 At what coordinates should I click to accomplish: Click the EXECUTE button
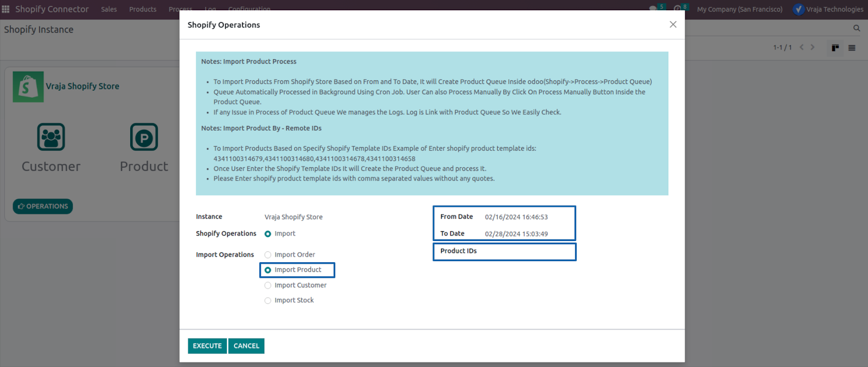207,346
